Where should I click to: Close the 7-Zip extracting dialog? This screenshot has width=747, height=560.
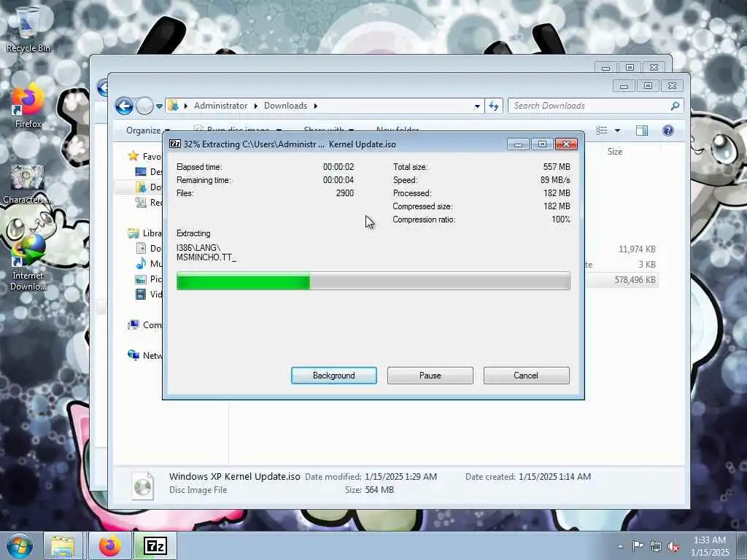(566, 144)
